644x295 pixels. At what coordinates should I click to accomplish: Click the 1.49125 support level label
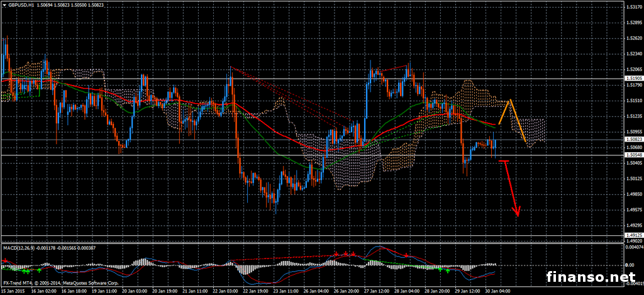pyautogui.click(x=633, y=235)
